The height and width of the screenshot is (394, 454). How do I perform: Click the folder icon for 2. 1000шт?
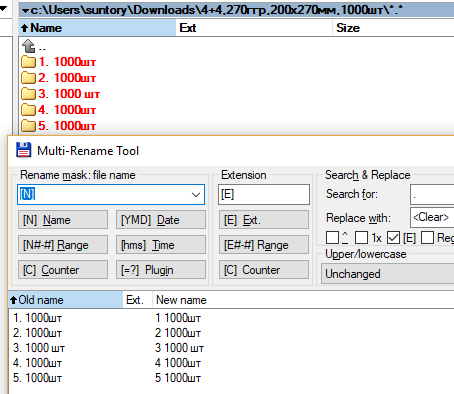[x=28, y=78]
